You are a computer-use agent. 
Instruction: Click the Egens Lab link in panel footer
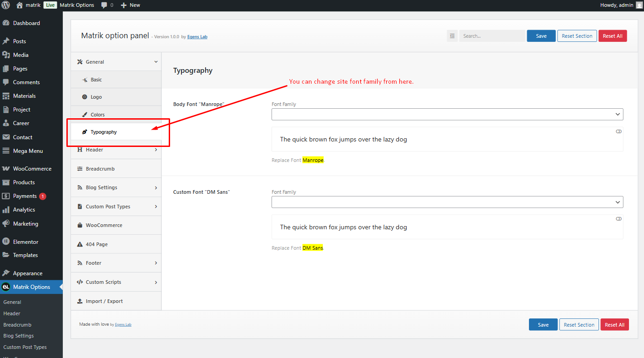(x=123, y=325)
